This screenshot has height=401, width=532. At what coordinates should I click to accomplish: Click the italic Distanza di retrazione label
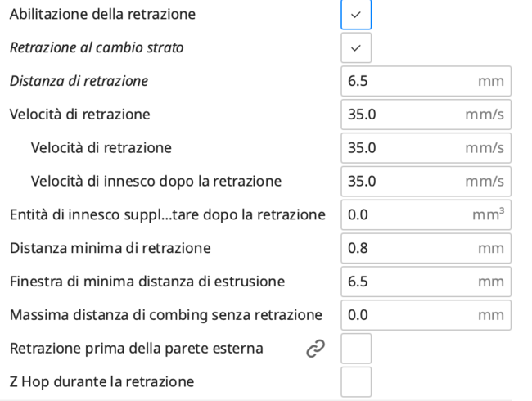[79, 82]
